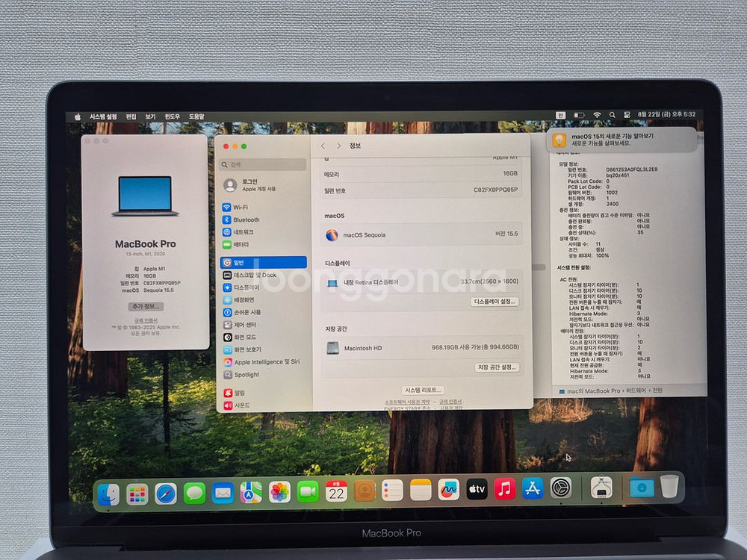Launch Launchpad from the Dock
This screenshot has height=560, width=747.
pyautogui.click(x=137, y=494)
